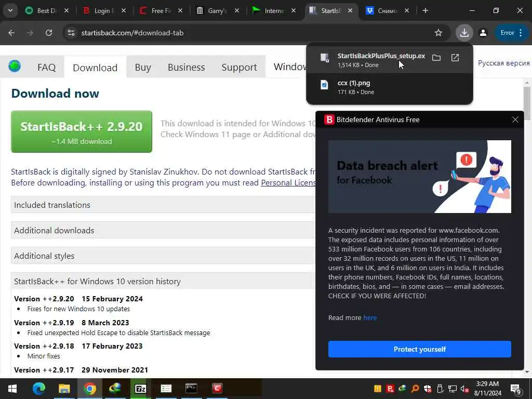532x399 pixels.
Task: Click the Bitdefender tray icon
Action: pos(390,389)
